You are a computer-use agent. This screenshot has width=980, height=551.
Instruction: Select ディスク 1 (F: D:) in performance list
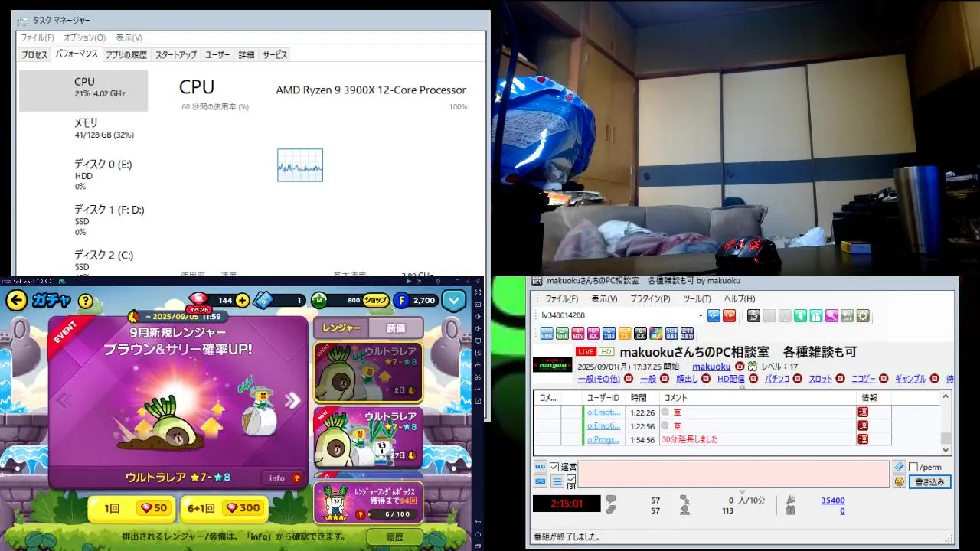coord(83,220)
